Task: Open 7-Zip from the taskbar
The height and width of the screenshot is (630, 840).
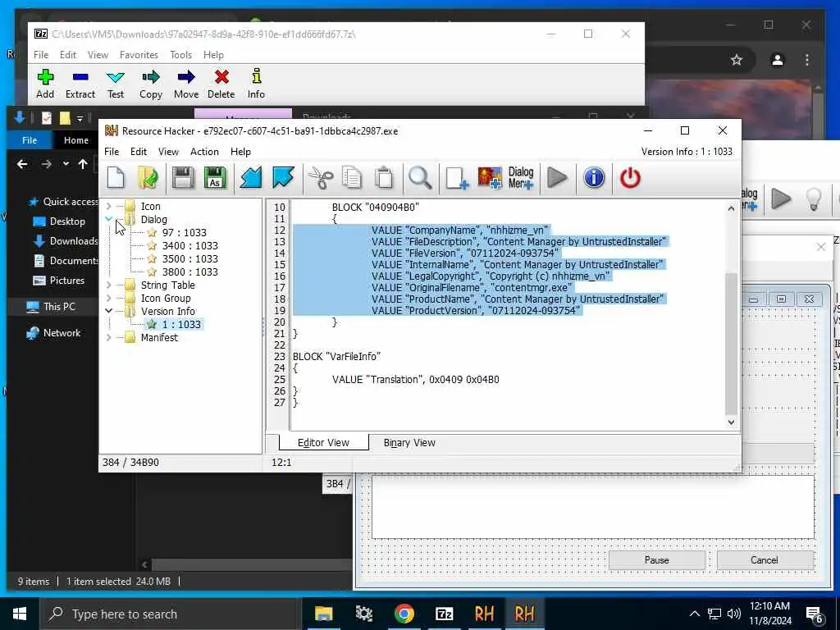Action: pos(444,614)
